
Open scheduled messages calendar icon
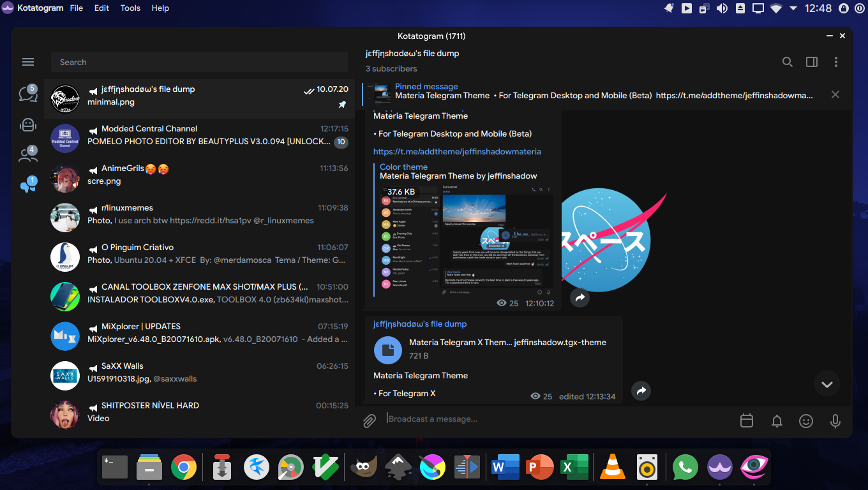click(747, 421)
